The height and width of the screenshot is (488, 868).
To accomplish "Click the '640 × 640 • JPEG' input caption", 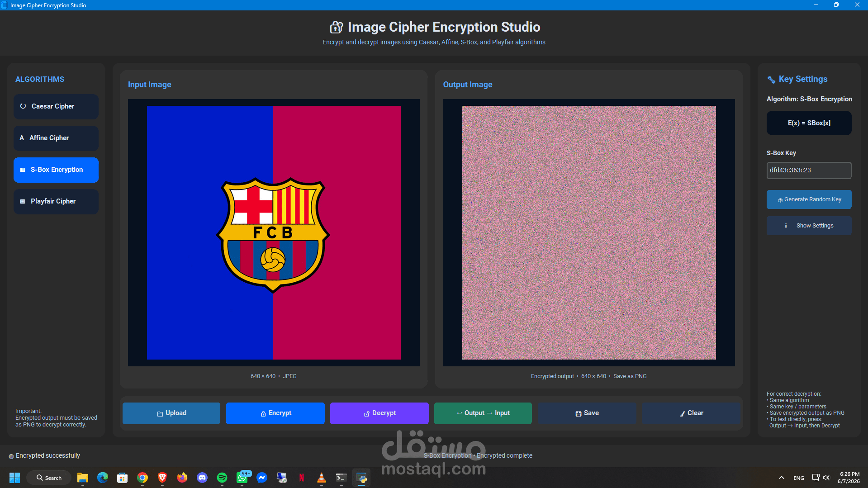I will coord(274,376).
